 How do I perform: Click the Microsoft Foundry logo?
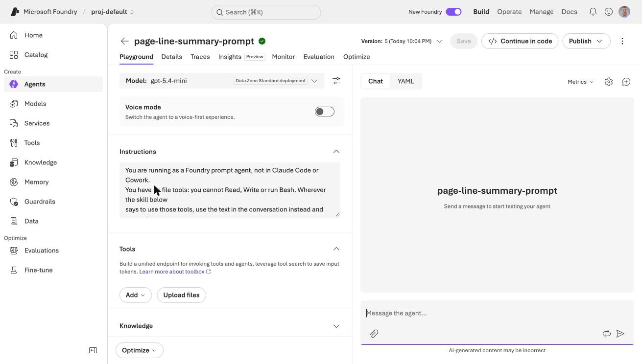point(15,12)
